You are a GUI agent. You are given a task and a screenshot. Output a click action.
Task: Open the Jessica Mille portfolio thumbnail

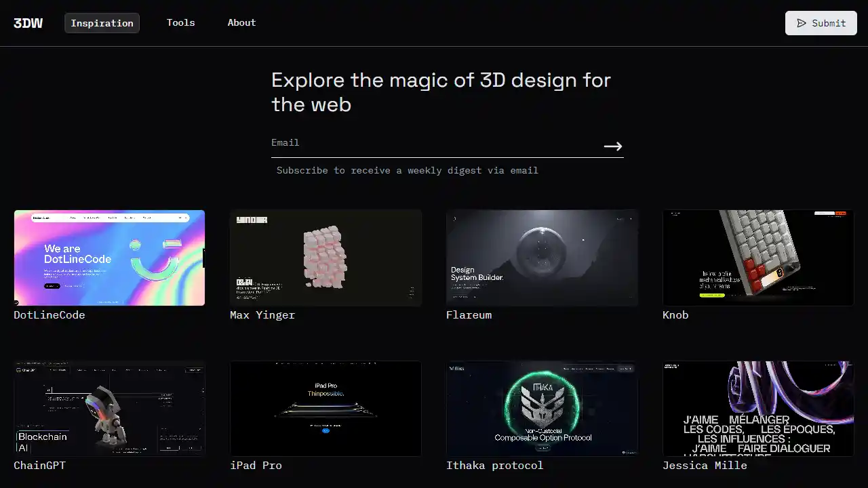(x=758, y=409)
